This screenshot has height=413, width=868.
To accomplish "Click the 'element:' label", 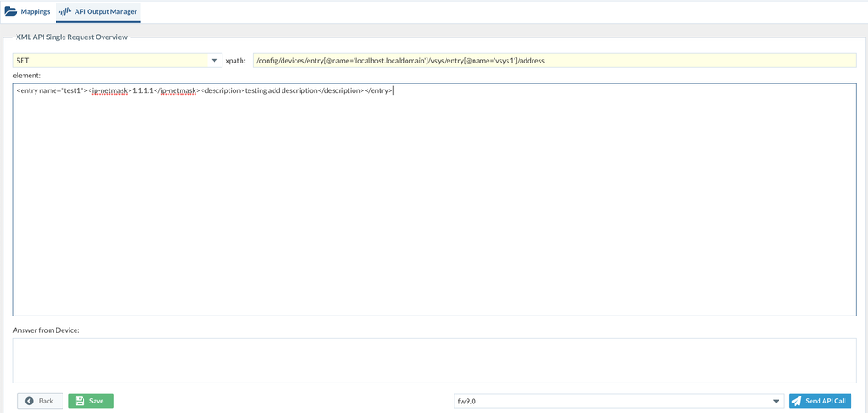I will point(25,76).
